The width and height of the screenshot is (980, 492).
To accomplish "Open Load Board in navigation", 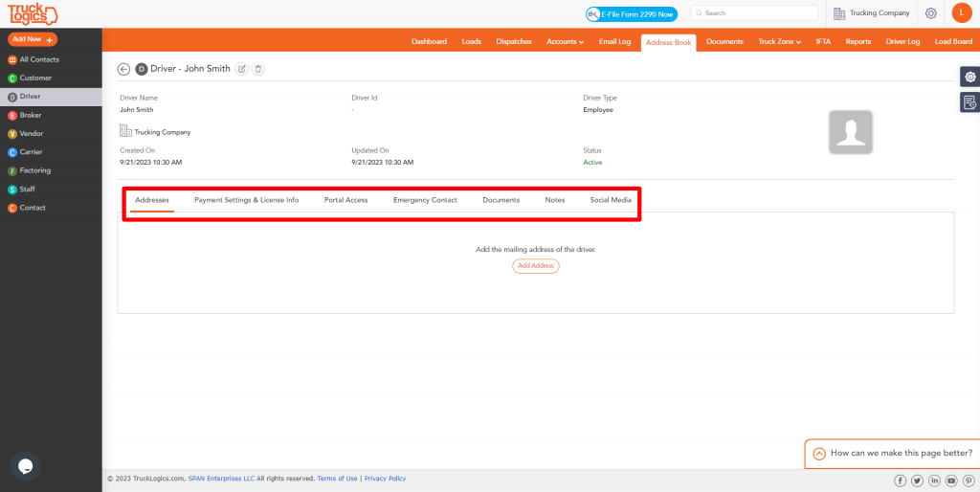I will click(x=954, y=42).
